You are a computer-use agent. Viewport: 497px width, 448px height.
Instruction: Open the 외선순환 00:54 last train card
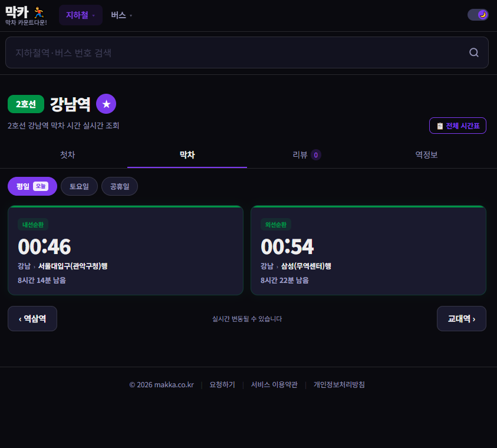click(368, 251)
